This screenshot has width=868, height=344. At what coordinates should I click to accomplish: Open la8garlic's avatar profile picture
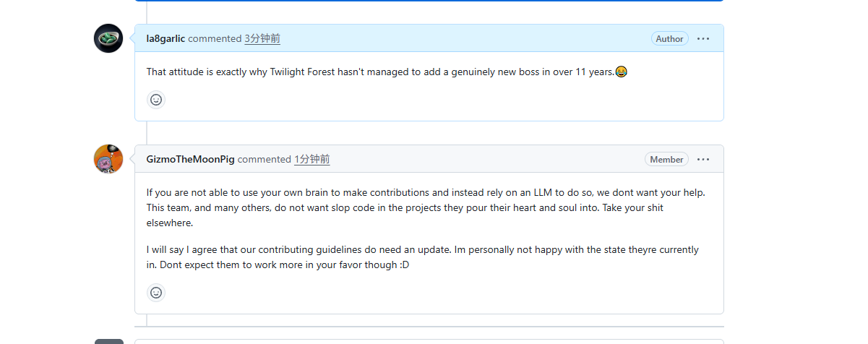tap(108, 38)
